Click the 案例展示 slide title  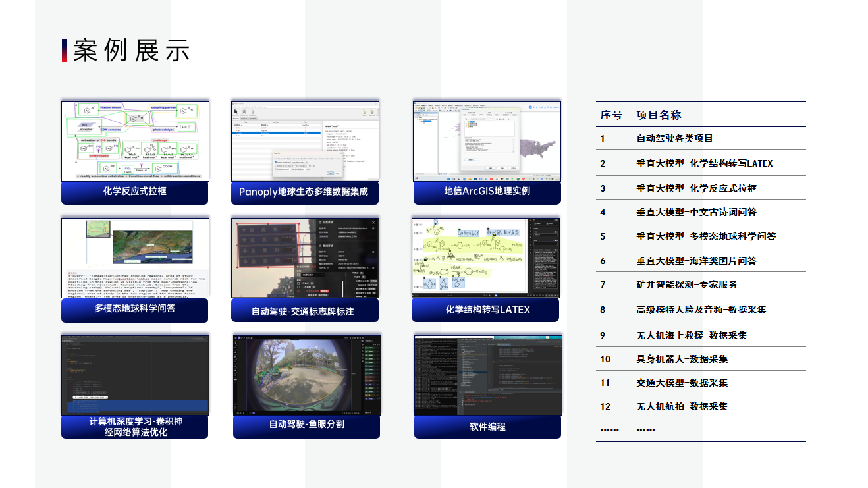tap(131, 51)
